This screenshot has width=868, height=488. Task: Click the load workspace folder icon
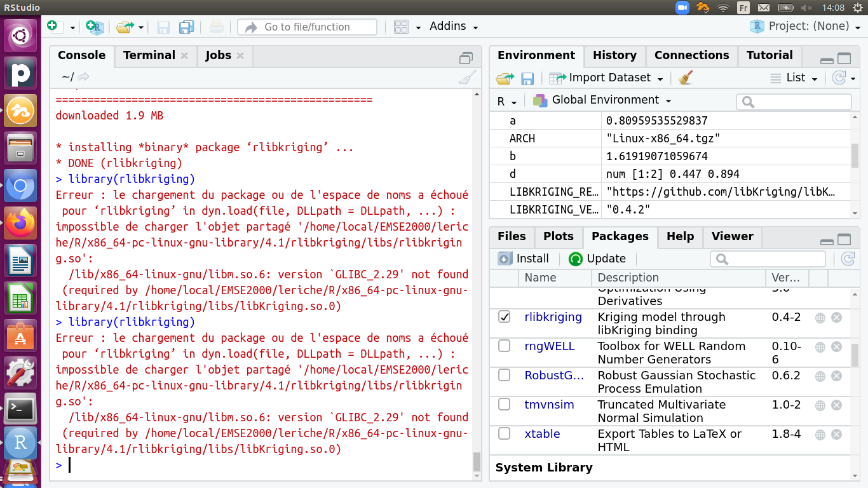pyautogui.click(x=505, y=78)
